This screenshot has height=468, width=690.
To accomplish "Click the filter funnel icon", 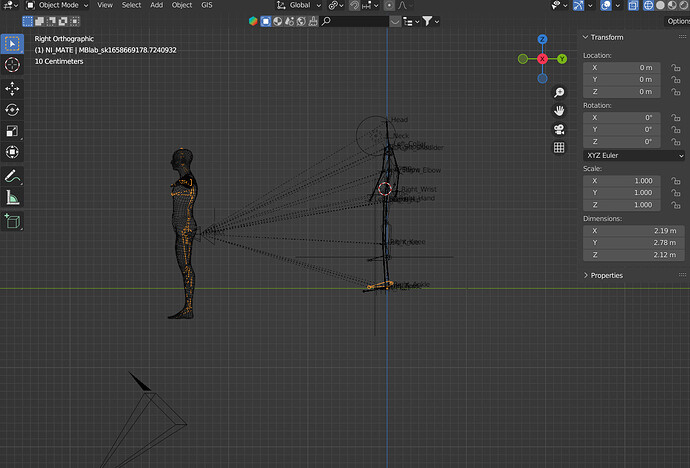I will tap(427, 21).
